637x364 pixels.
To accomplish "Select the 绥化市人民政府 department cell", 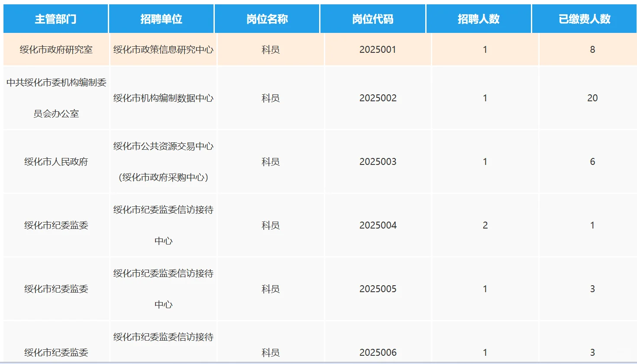I will (x=56, y=162).
